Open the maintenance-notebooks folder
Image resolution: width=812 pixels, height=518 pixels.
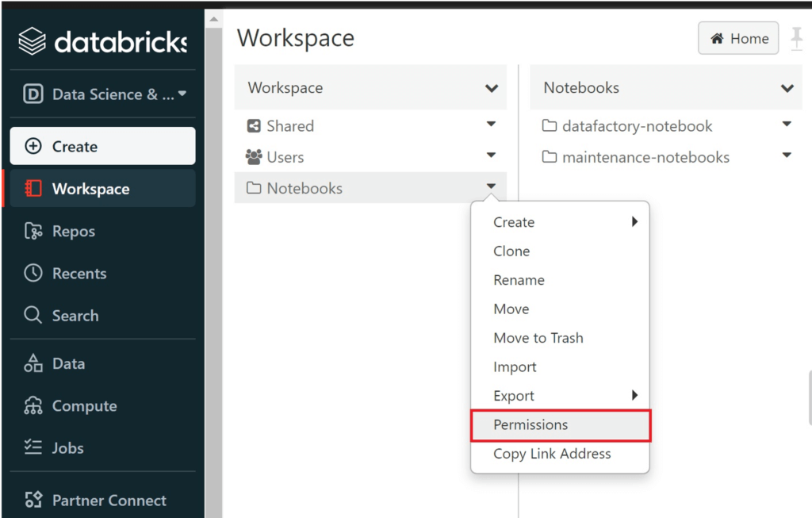[x=645, y=157]
